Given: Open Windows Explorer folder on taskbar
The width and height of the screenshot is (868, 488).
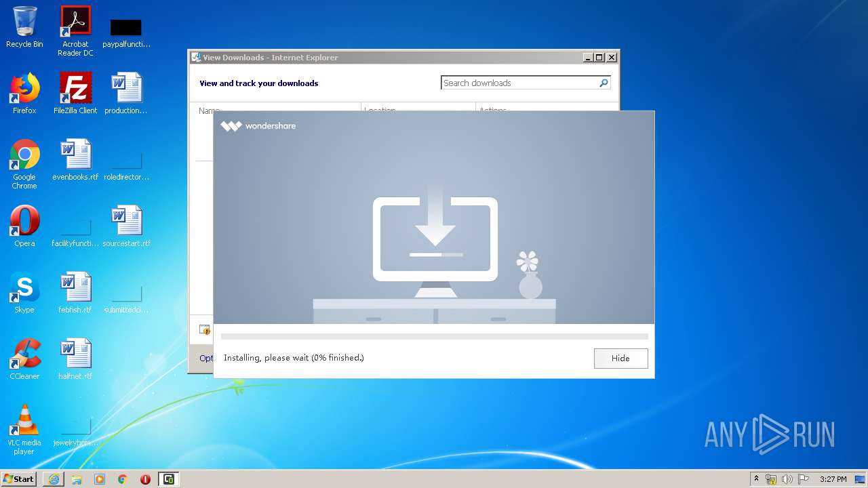Looking at the screenshot, I should (77, 479).
